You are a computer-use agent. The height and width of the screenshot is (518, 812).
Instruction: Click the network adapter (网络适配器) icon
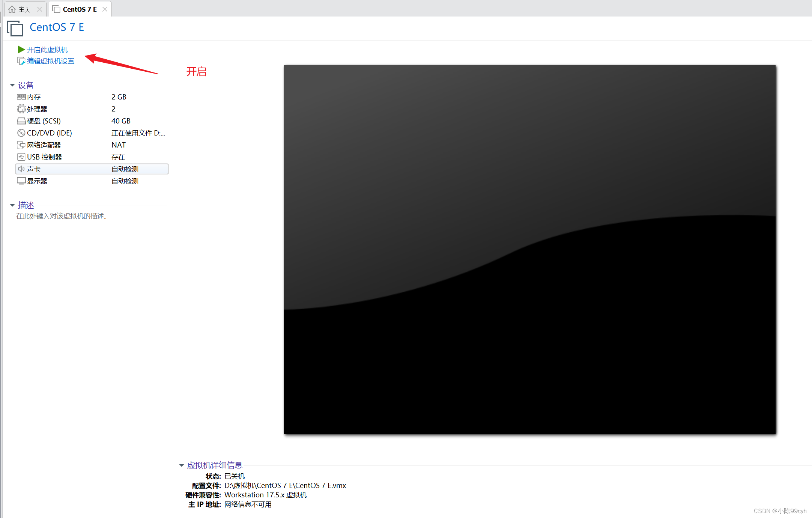pyautogui.click(x=21, y=145)
